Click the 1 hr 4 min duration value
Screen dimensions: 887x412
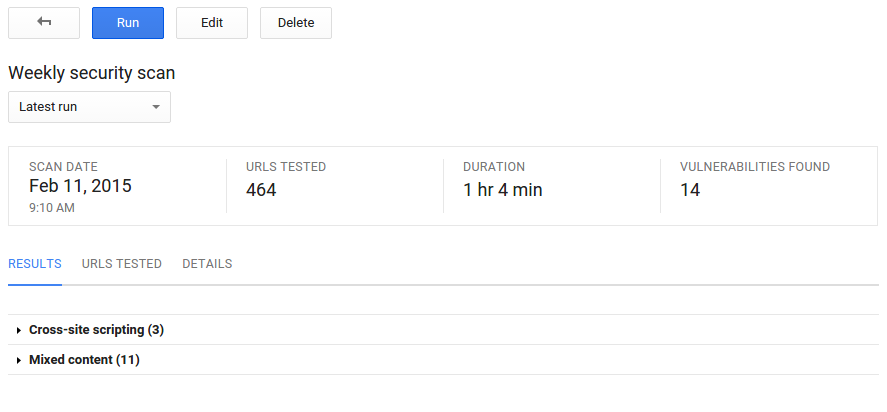pos(503,190)
